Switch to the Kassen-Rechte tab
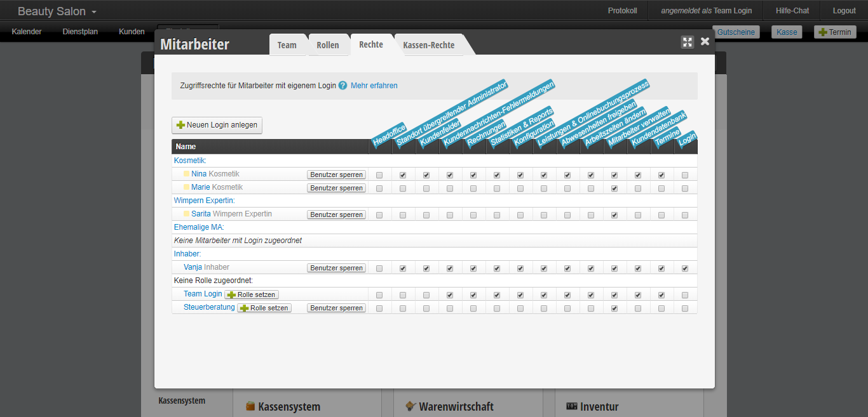868x417 pixels. 428,45
